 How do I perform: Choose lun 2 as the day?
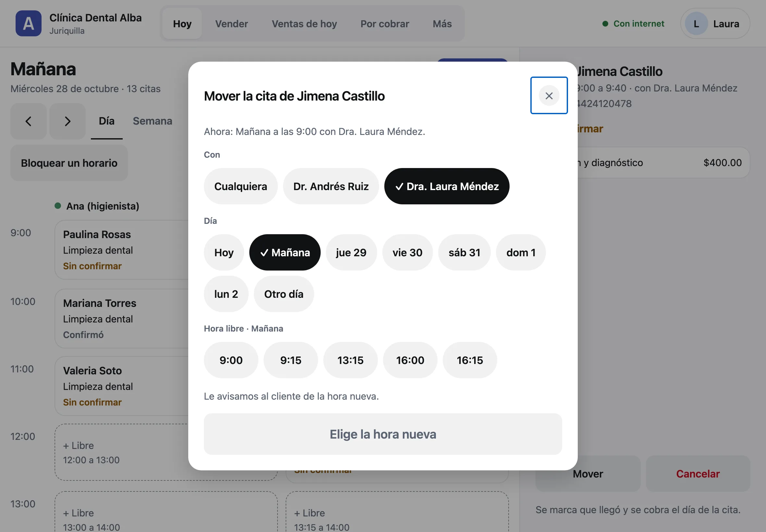click(x=226, y=294)
